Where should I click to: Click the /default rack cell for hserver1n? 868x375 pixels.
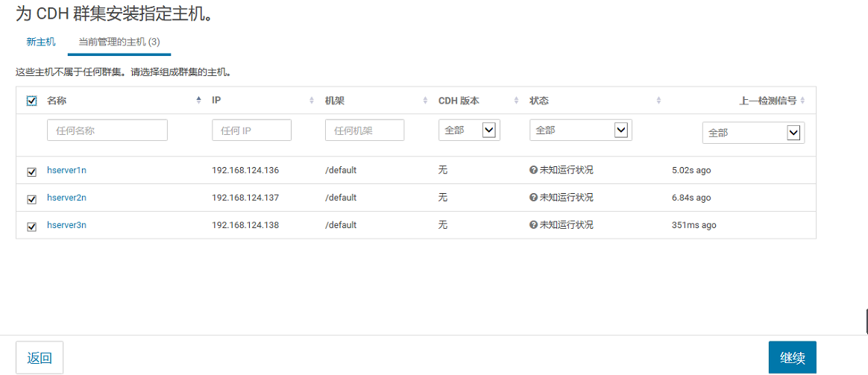pos(341,170)
